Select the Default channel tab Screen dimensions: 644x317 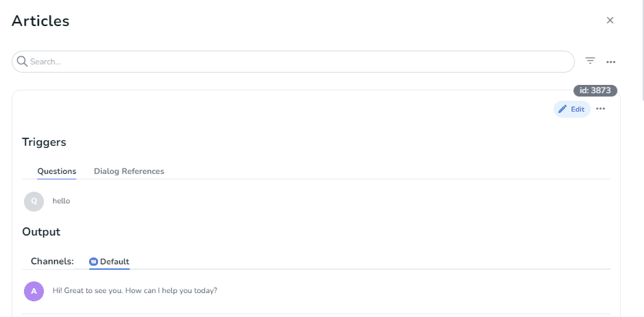pyautogui.click(x=110, y=262)
